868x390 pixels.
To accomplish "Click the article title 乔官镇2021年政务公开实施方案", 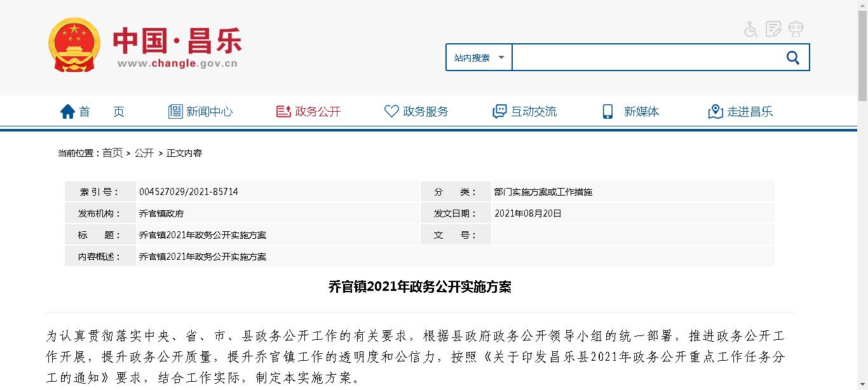I will point(419,287).
